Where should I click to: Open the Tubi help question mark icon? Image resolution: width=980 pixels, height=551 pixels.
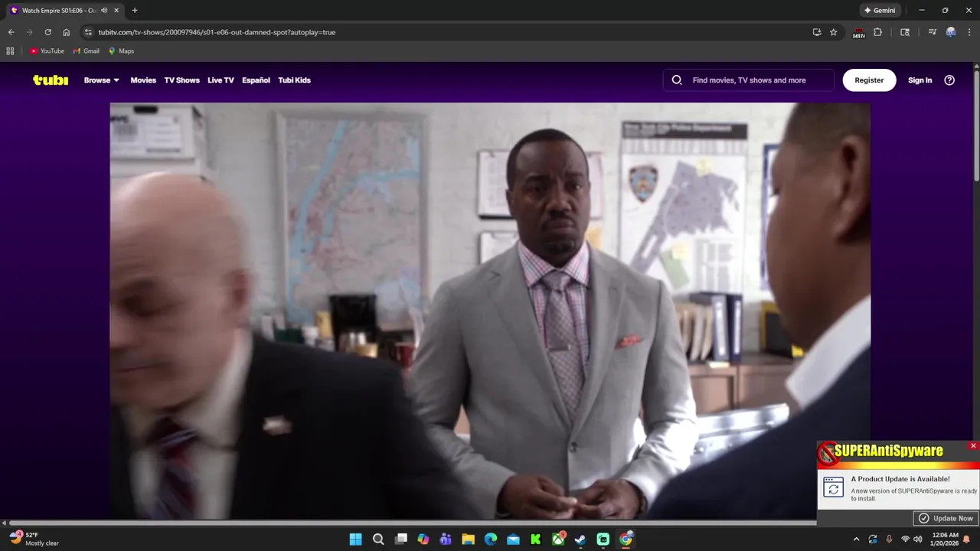tap(949, 80)
